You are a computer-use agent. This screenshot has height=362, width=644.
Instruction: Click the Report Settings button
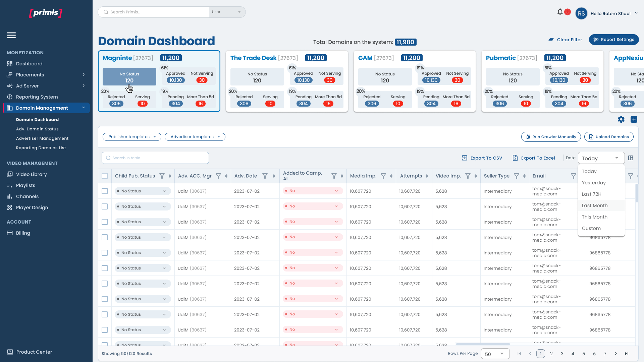(614, 40)
